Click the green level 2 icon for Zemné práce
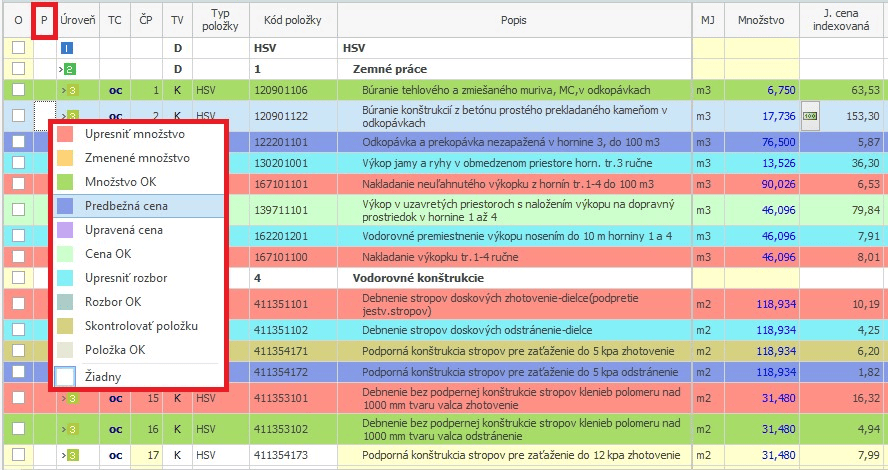Viewport: 888px width, 470px height. [70, 69]
